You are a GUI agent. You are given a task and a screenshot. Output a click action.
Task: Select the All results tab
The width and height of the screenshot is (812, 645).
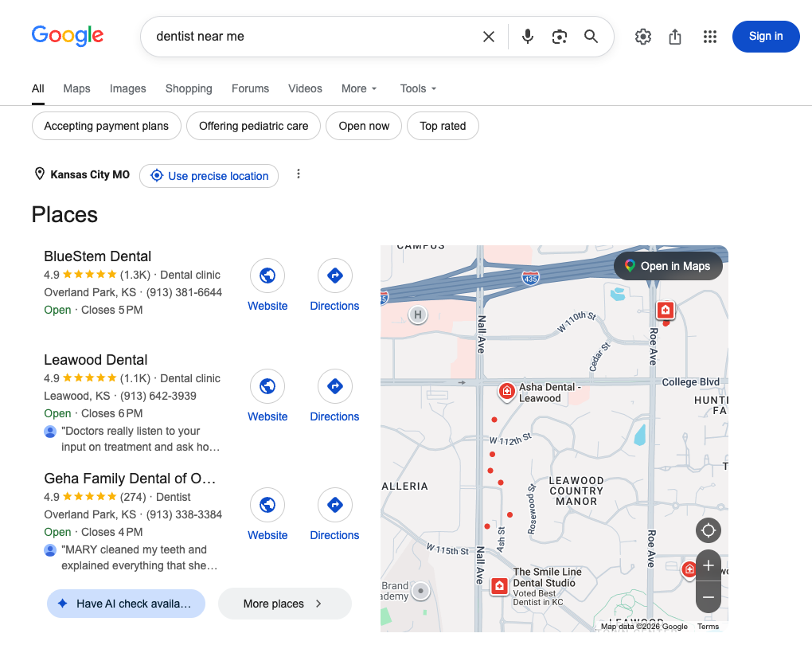tap(37, 88)
